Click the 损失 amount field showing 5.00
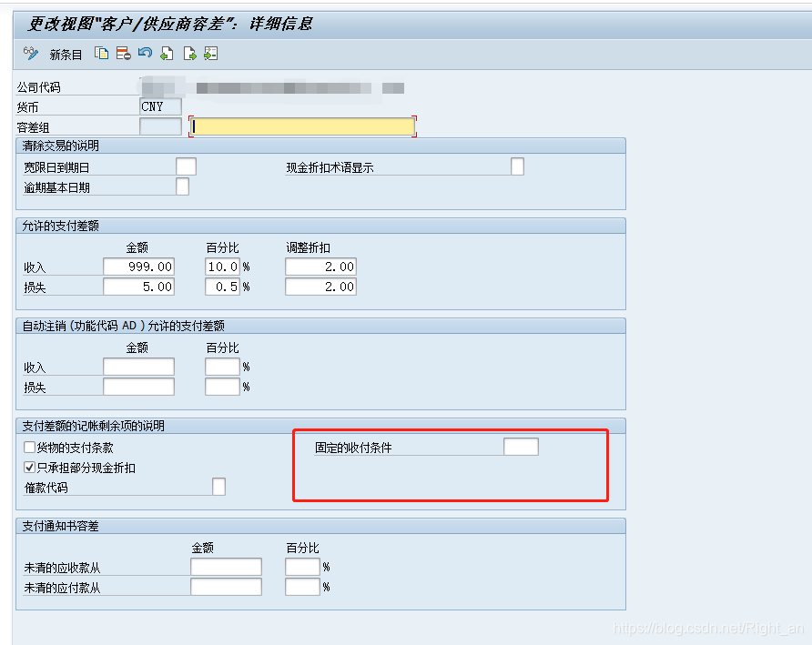The height and width of the screenshot is (645, 812). tap(138, 287)
